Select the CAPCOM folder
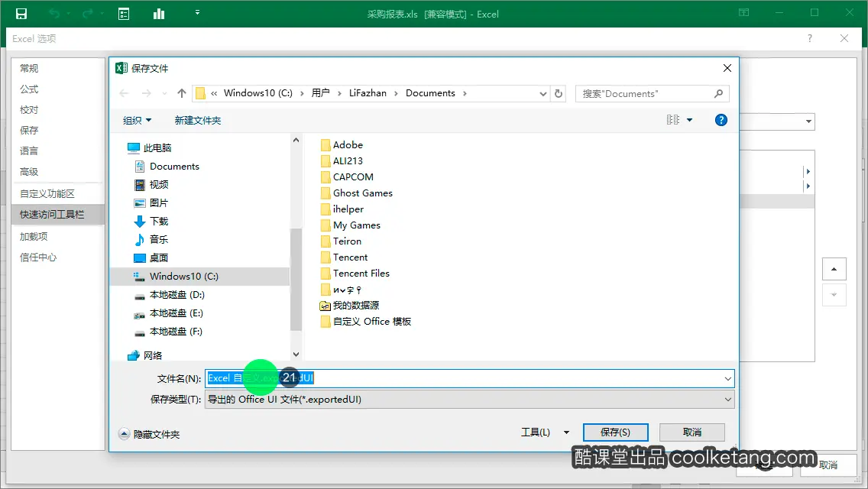 [x=347, y=176]
